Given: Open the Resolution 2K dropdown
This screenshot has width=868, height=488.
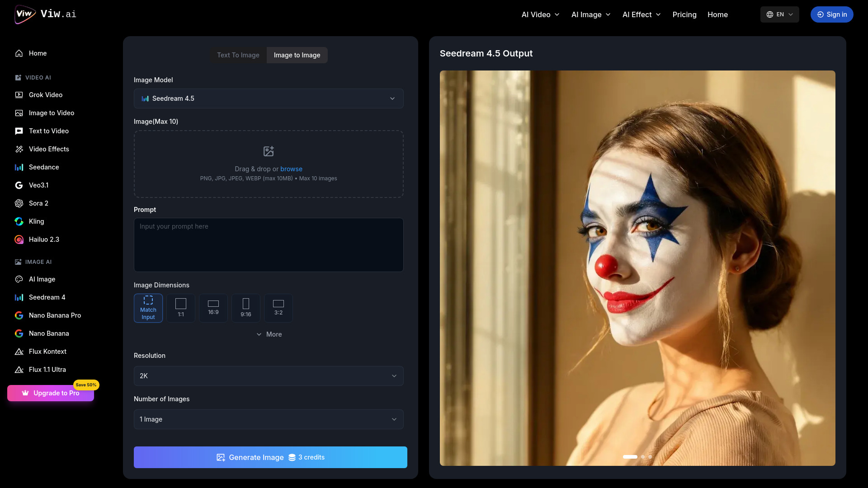Looking at the screenshot, I should pyautogui.click(x=269, y=376).
